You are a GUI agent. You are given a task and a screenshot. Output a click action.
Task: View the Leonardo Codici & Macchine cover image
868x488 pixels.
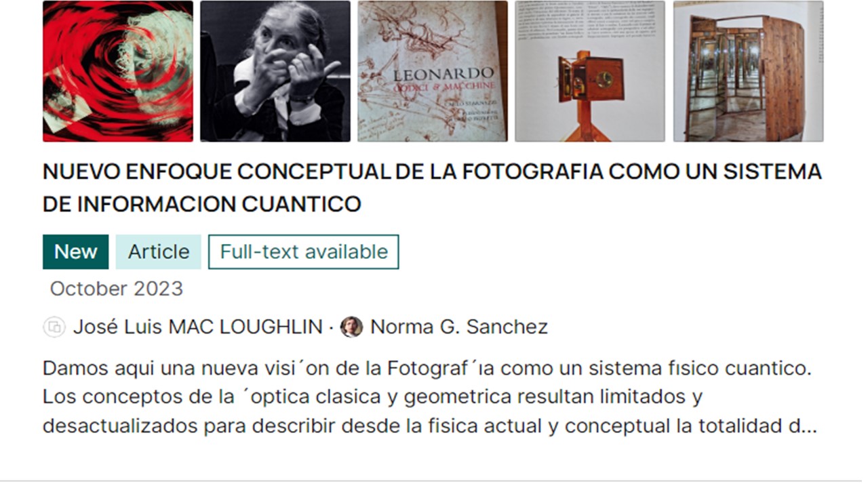click(x=433, y=71)
